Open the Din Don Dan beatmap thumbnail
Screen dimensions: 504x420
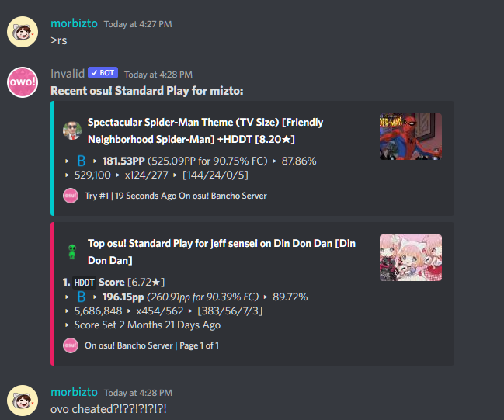pyautogui.click(x=411, y=258)
